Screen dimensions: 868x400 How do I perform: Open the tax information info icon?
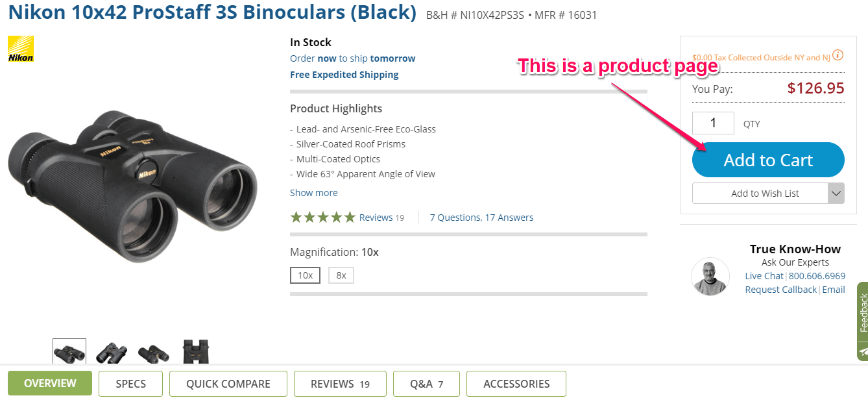click(838, 55)
